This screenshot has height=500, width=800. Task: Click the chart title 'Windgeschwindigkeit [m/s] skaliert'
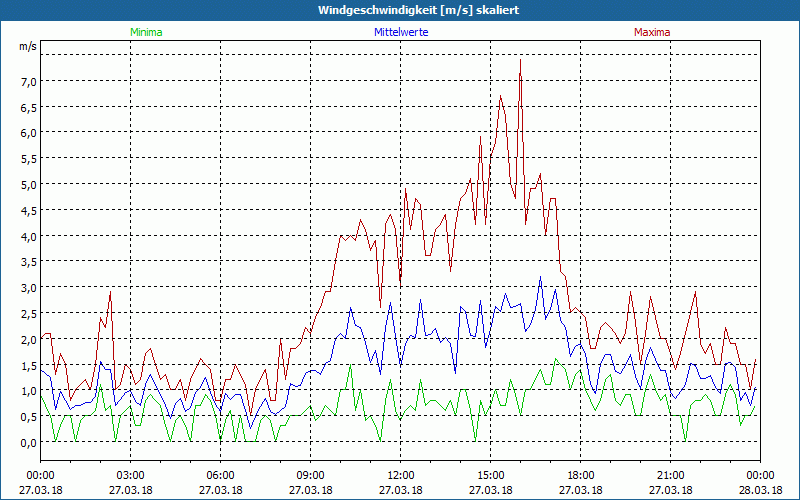[418, 10]
